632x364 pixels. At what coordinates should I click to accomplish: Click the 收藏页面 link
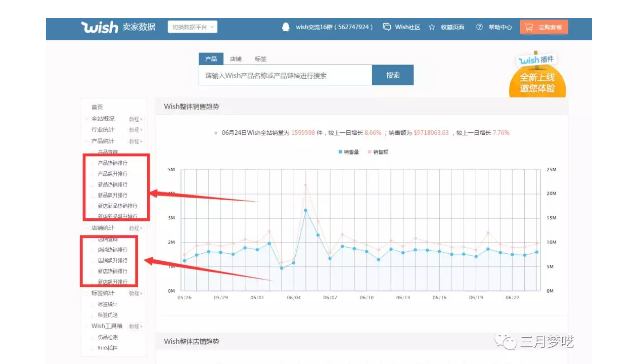click(x=452, y=27)
